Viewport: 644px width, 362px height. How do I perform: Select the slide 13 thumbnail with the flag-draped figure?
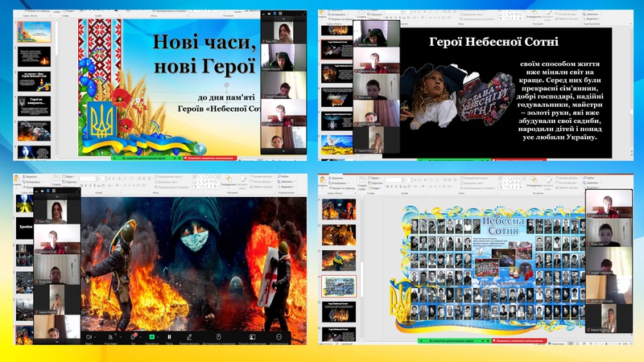pyautogui.click(x=339, y=261)
